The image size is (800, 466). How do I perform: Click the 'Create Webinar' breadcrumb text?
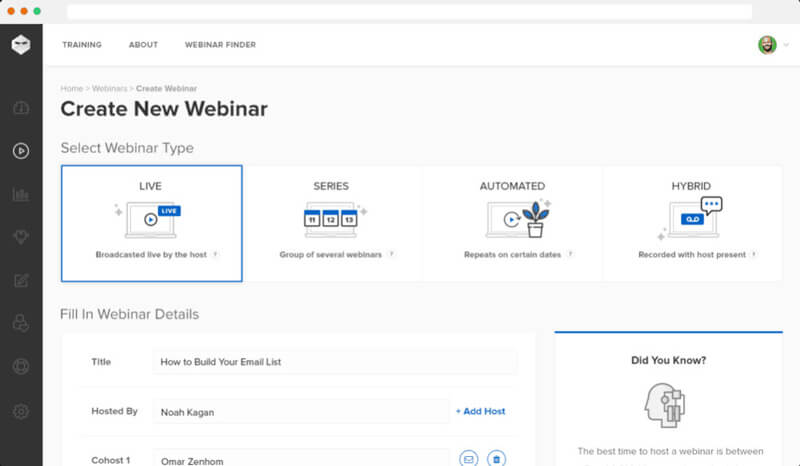[166, 88]
